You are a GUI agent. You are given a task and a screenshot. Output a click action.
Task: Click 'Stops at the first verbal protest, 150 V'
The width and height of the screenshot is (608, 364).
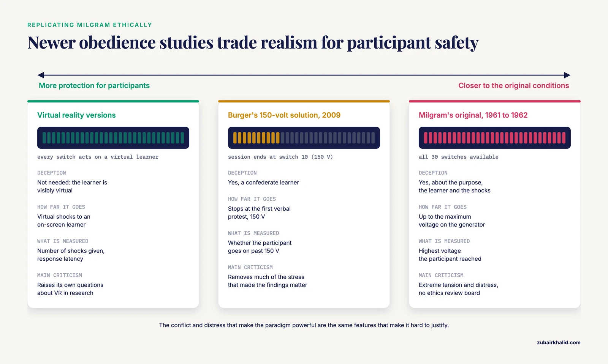point(259,213)
